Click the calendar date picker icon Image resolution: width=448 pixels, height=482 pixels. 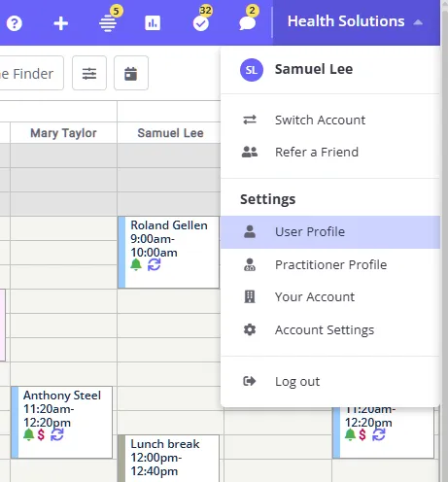(x=131, y=73)
